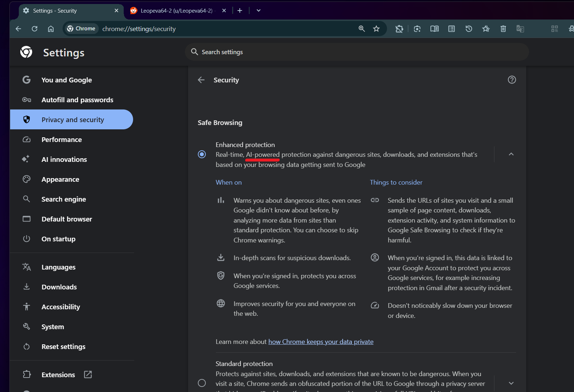The width and height of the screenshot is (574, 392).
Task: Select the Standard protection radio button
Action: click(202, 383)
